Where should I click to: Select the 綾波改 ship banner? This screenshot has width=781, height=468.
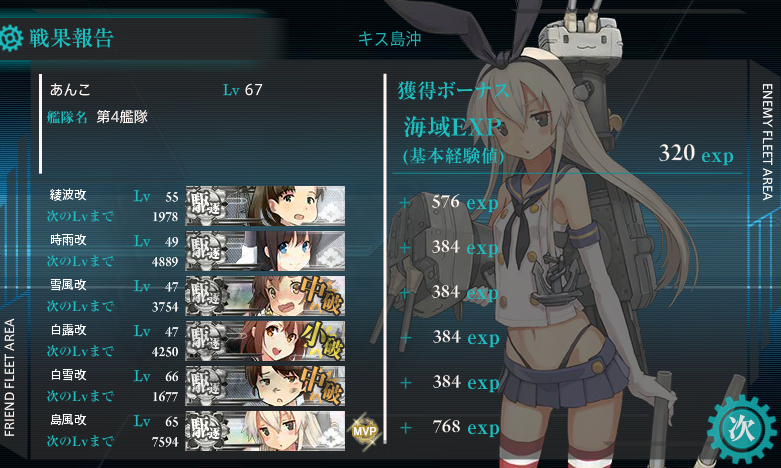(265, 206)
